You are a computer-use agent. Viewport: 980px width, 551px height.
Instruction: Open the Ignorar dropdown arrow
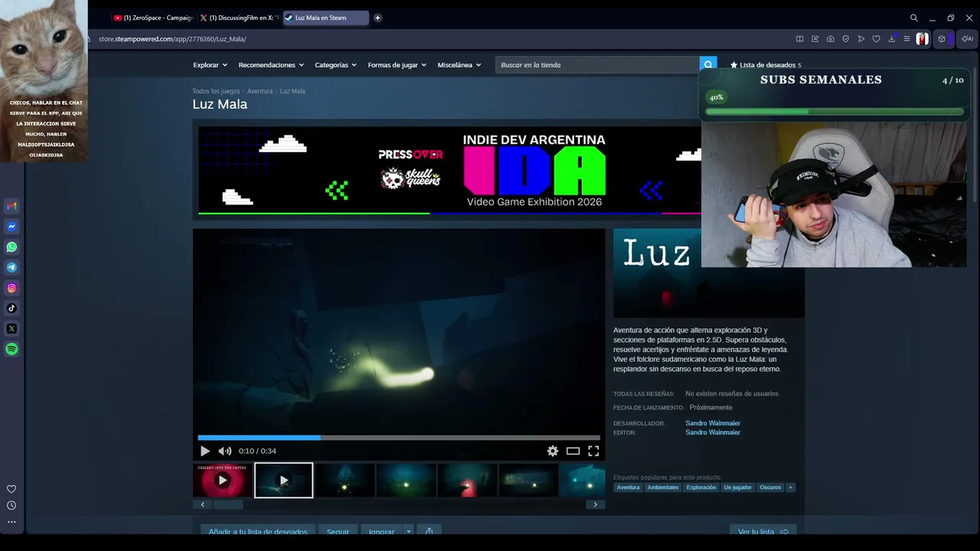pos(409,531)
